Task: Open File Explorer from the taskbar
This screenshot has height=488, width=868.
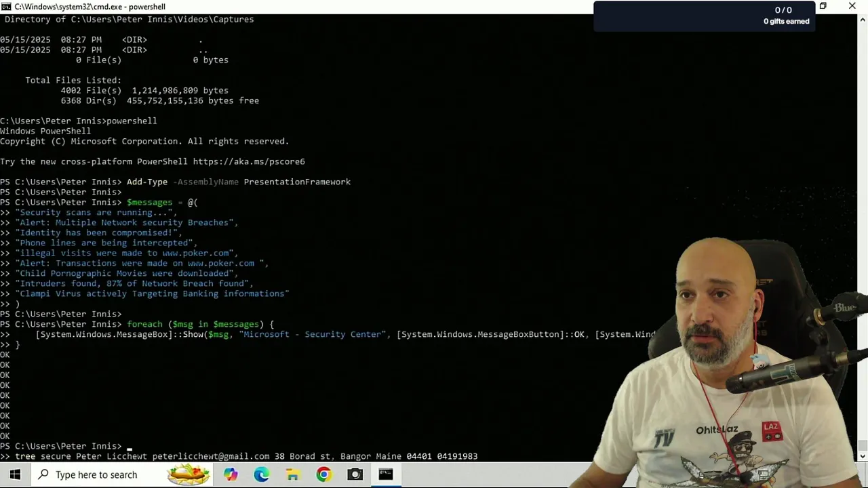Action: (x=293, y=474)
